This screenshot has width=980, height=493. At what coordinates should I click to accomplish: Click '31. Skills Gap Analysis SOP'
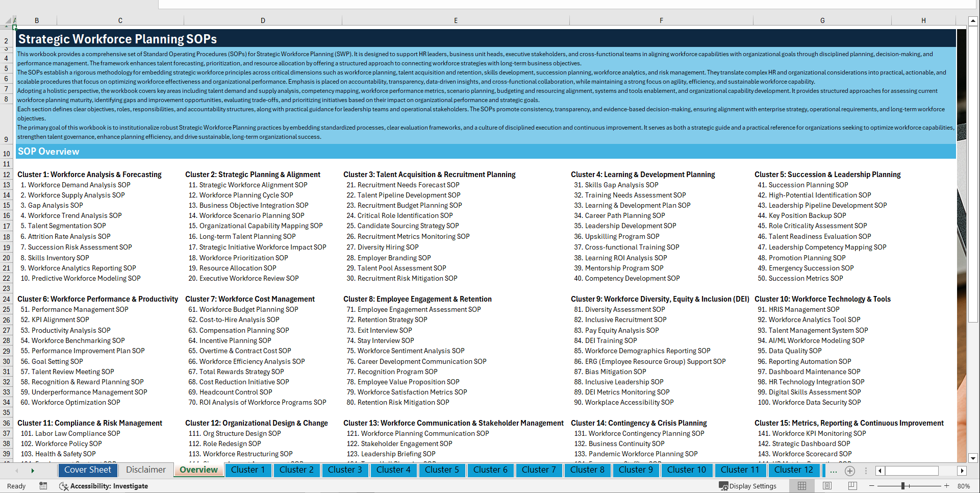point(616,185)
